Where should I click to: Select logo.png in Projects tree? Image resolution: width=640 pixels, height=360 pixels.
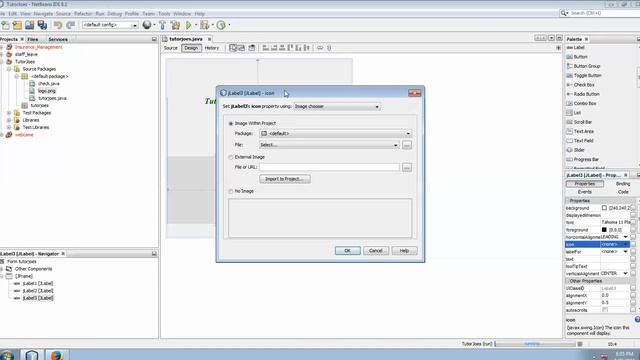point(47,91)
